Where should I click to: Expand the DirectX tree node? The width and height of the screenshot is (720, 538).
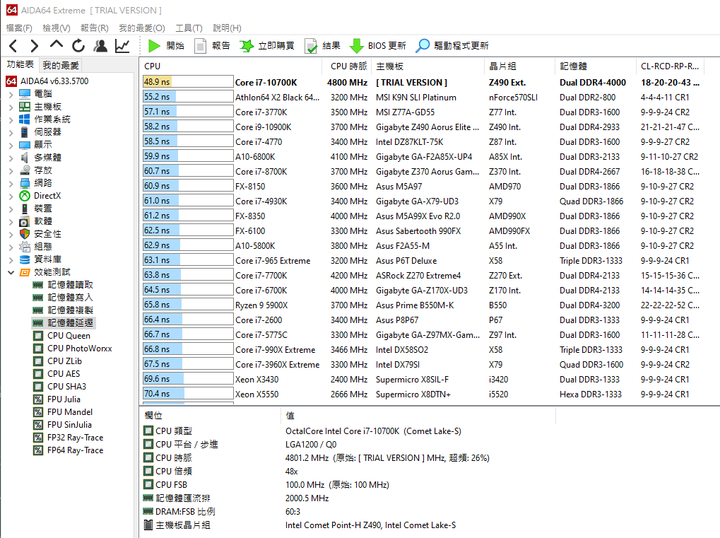click(11, 196)
